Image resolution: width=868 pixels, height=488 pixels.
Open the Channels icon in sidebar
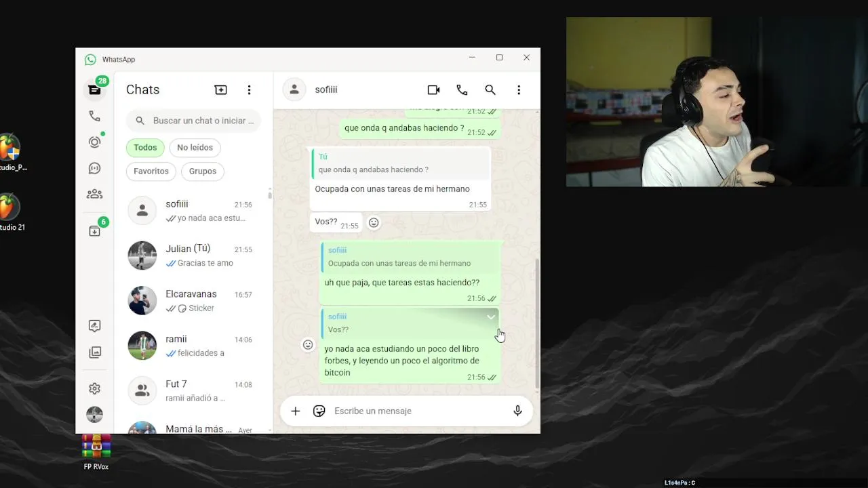click(95, 168)
